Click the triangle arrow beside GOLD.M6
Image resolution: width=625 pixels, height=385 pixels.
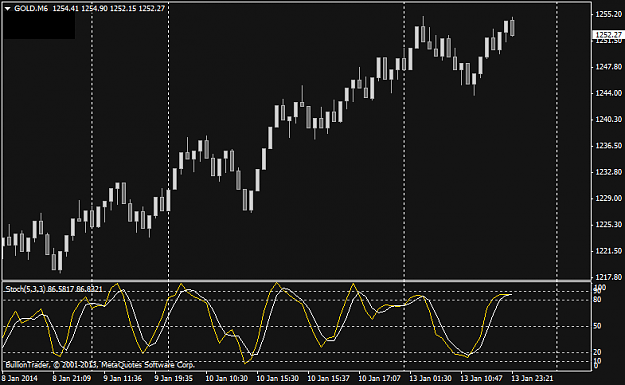pyautogui.click(x=8, y=9)
